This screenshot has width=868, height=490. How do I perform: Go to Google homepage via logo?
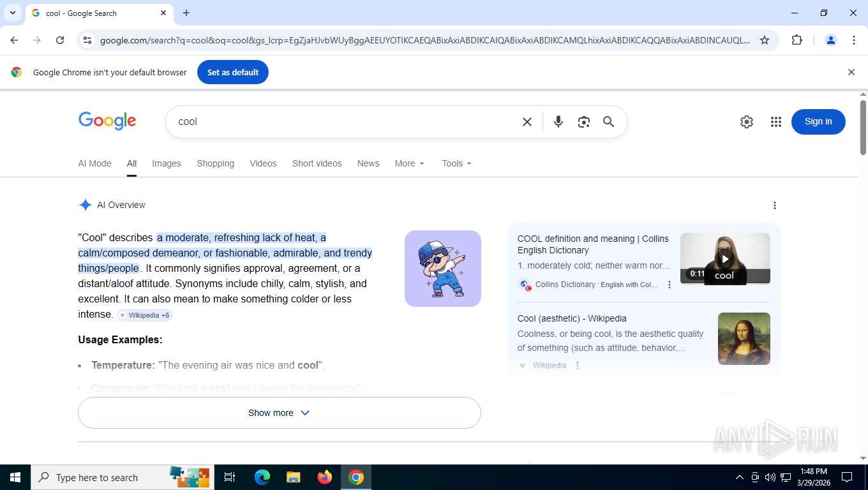(x=107, y=121)
